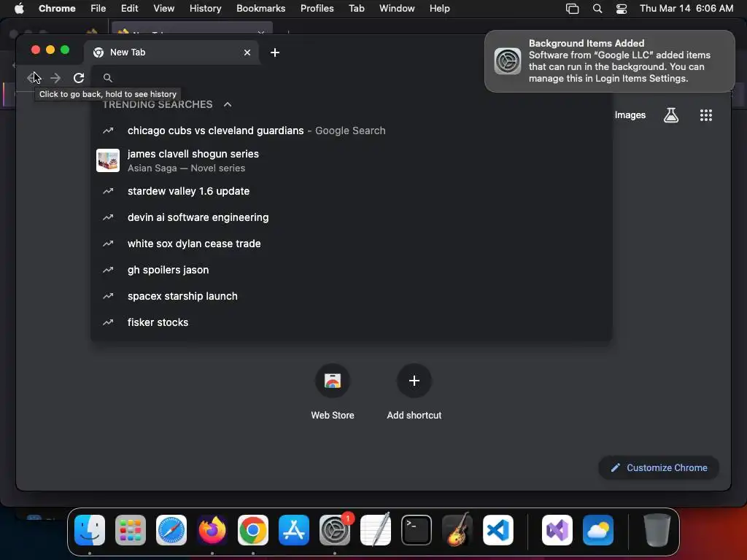The image size is (747, 560).
Task: Pick devin ai software engineering suggestion
Action: click(351, 217)
